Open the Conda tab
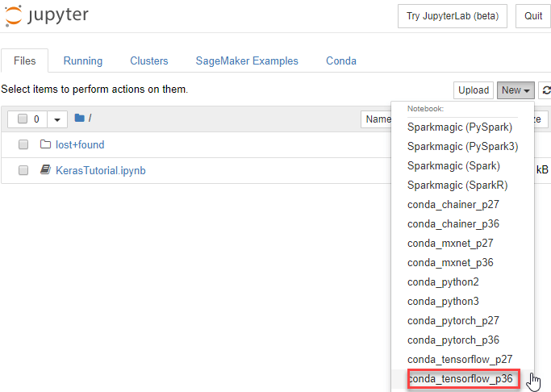Image resolution: width=551 pixels, height=392 pixels. coord(340,61)
